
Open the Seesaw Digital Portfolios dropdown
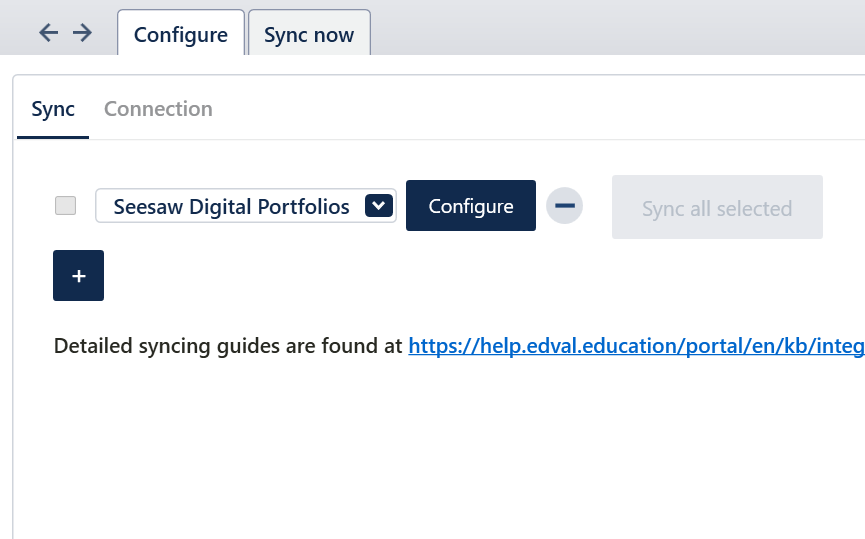click(x=377, y=206)
